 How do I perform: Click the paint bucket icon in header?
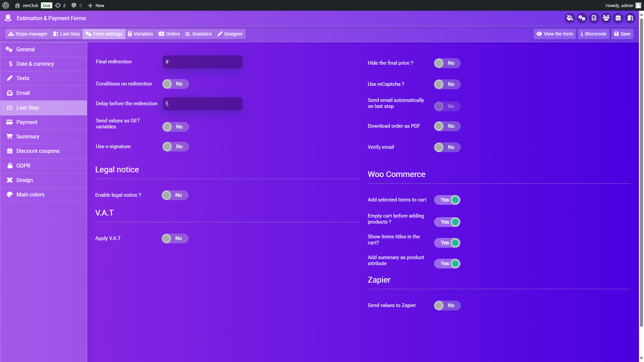click(x=570, y=18)
